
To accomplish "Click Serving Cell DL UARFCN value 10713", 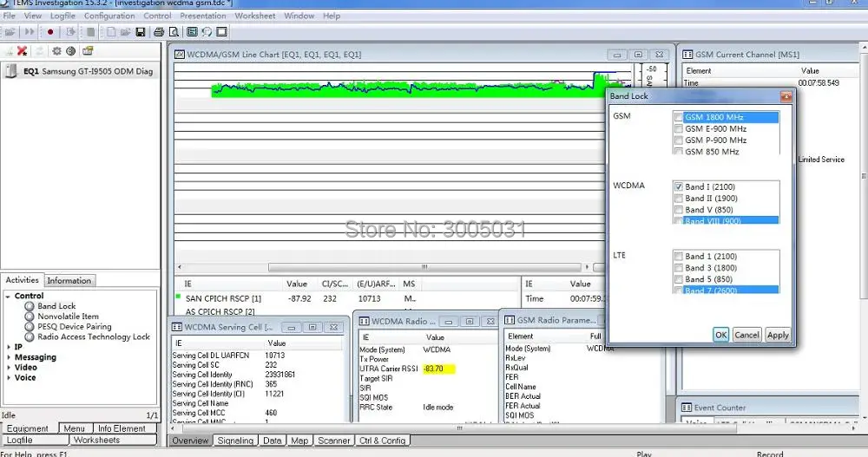I will pos(275,356).
